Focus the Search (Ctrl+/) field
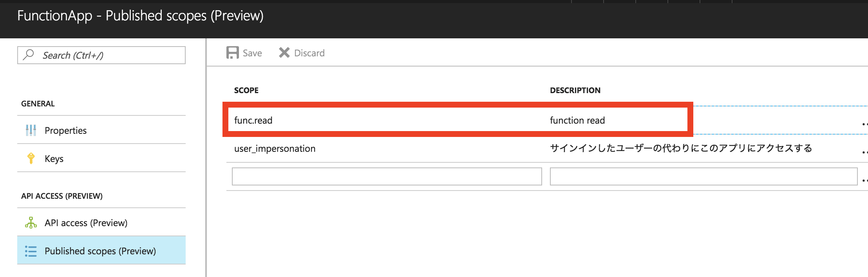Screen dimensions: 868x277 [x=101, y=55]
